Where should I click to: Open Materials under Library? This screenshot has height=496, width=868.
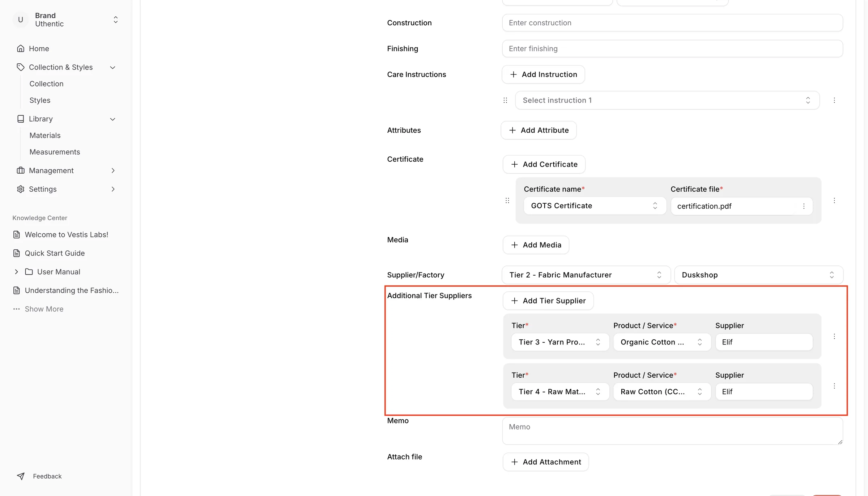(45, 136)
